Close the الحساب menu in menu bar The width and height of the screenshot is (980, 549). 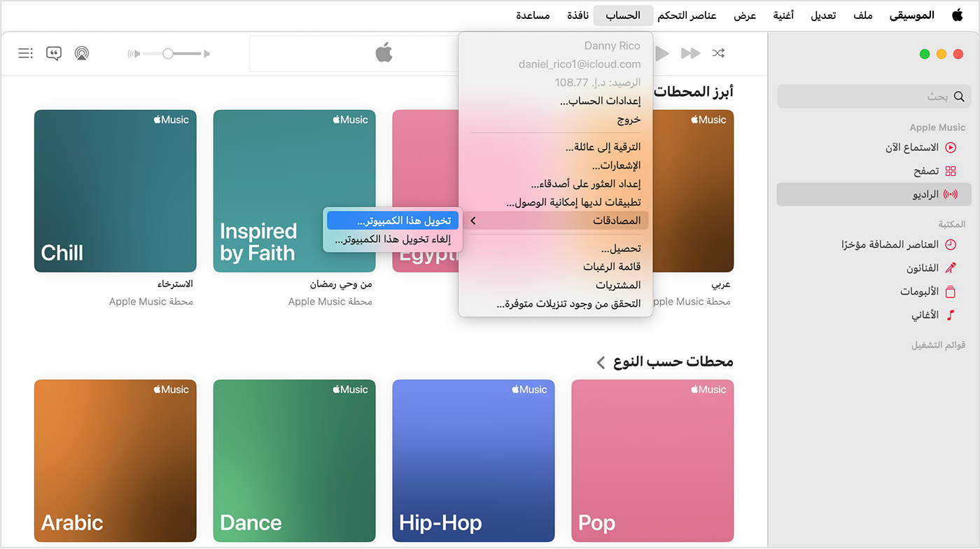point(623,15)
